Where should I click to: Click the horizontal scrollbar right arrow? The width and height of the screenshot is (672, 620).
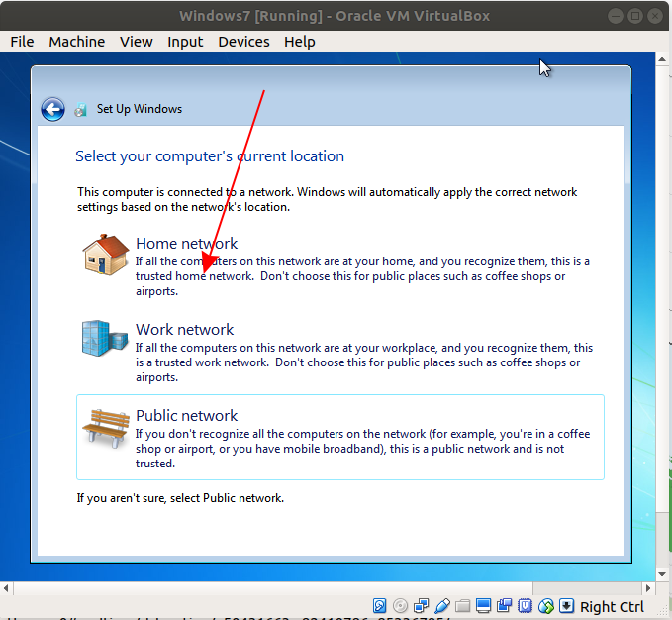[x=648, y=588]
